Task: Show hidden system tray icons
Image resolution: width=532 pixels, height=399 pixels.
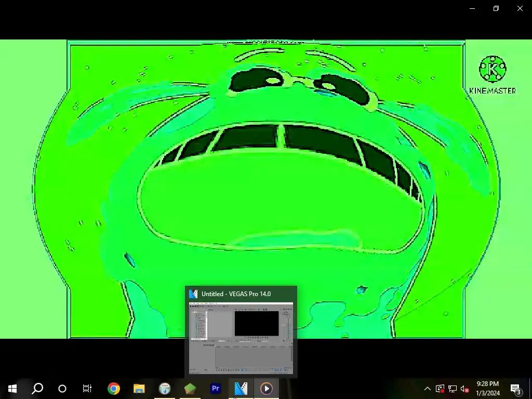Action: coord(428,389)
